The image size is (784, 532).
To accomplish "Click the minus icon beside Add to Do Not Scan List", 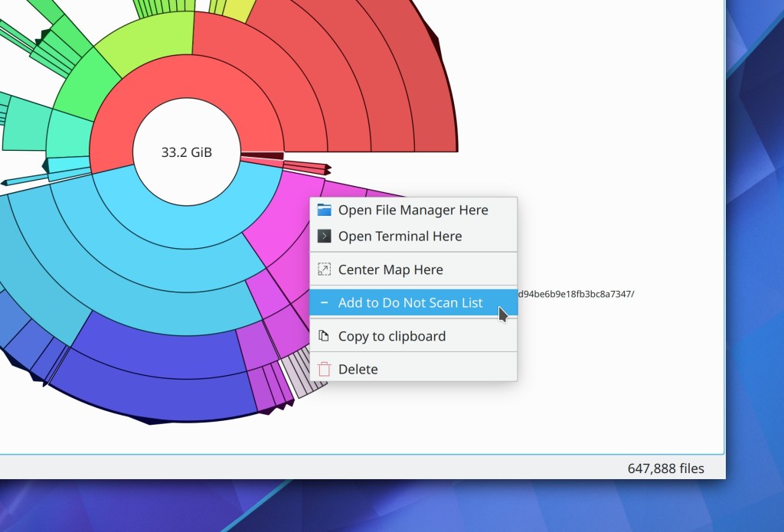I will click(x=325, y=303).
